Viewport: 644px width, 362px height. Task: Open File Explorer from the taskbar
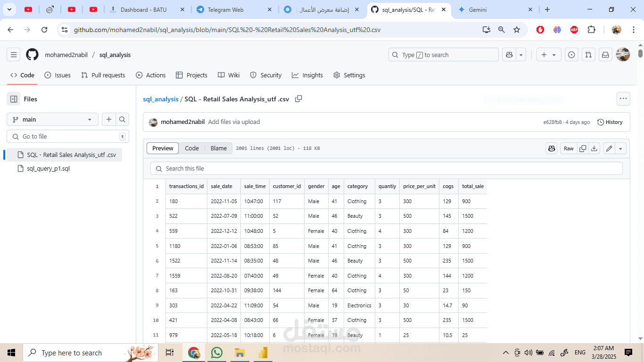point(239,353)
